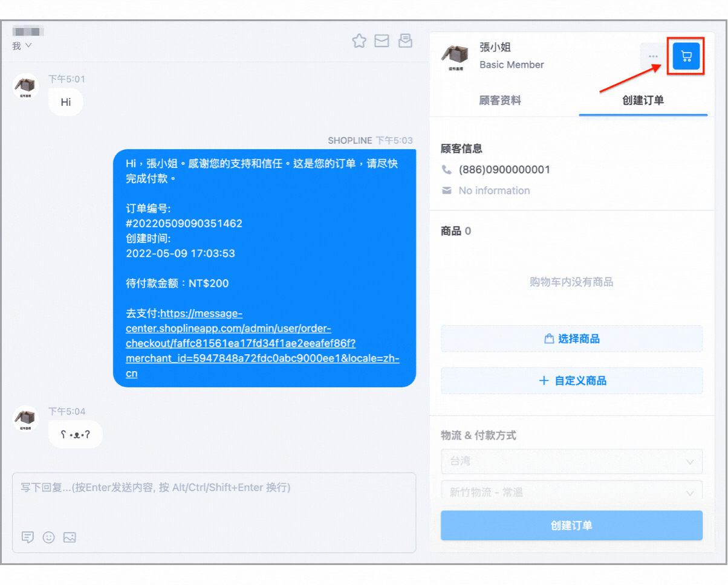Select the 创建订单 tab
728x585 pixels.
[x=643, y=100]
